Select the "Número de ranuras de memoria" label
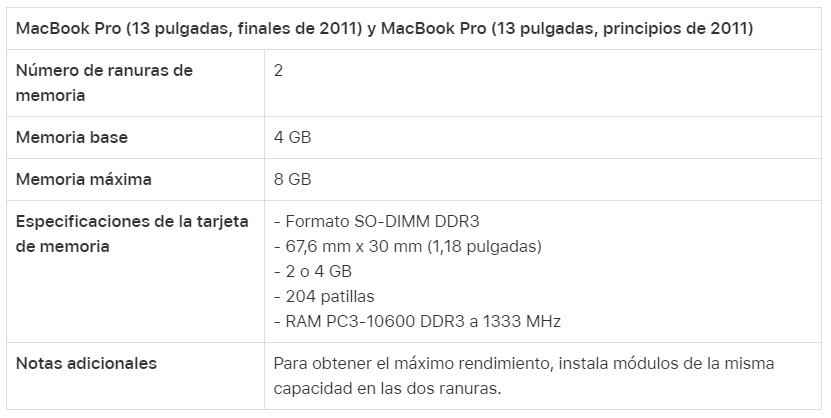Screen dimensions: 831x418 [x=104, y=83]
